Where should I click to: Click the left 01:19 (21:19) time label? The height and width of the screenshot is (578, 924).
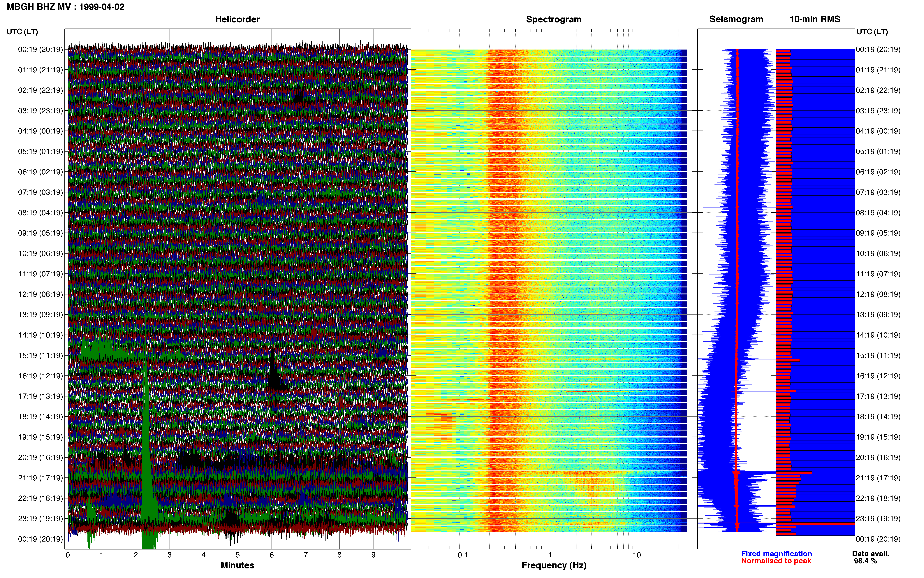pyautogui.click(x=41, y=70)
